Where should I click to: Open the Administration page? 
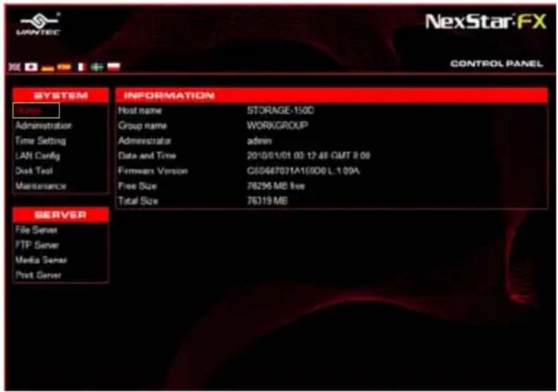point(44,126)
